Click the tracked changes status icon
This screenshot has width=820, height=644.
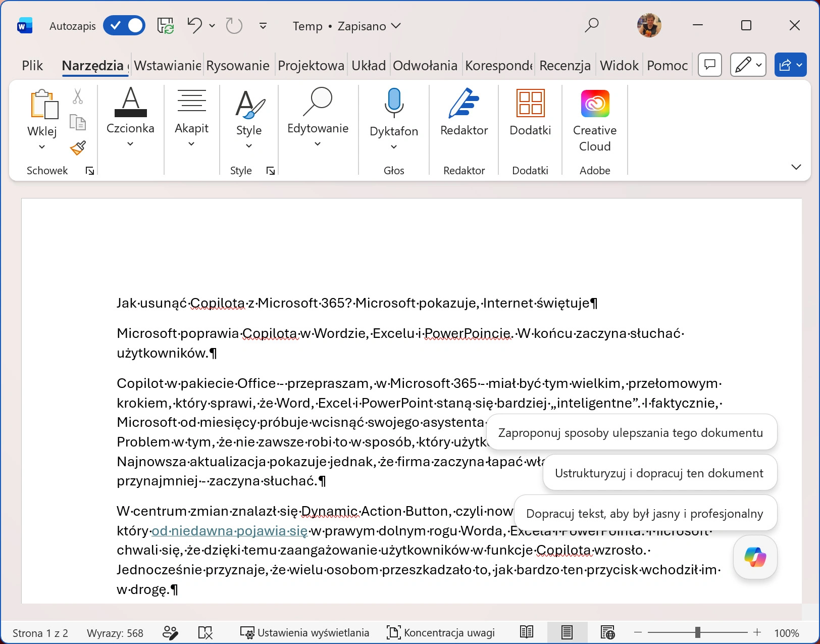point(170,632)
